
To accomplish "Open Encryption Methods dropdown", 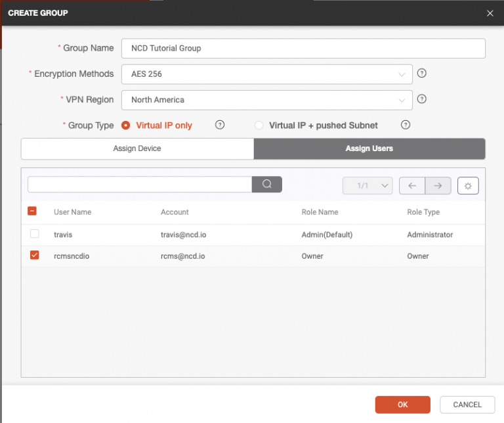I will pos(267,74).
